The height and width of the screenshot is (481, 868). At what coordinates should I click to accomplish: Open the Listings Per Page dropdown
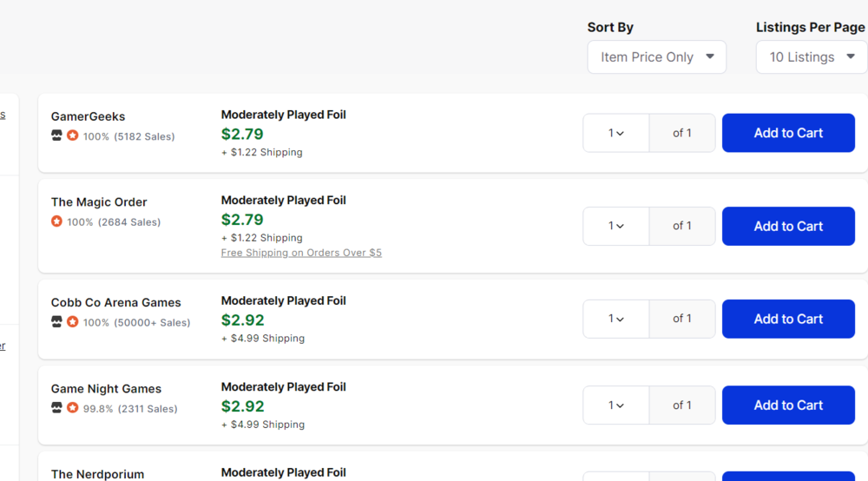coord(812,57)
